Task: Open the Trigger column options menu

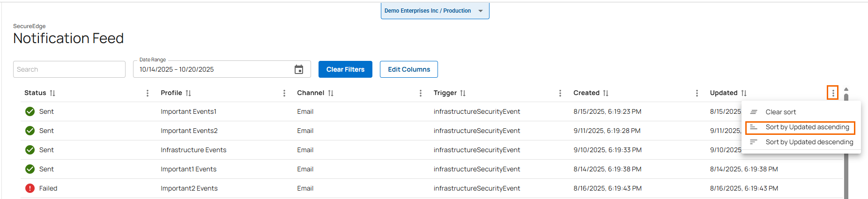Action: coord(560,93)
